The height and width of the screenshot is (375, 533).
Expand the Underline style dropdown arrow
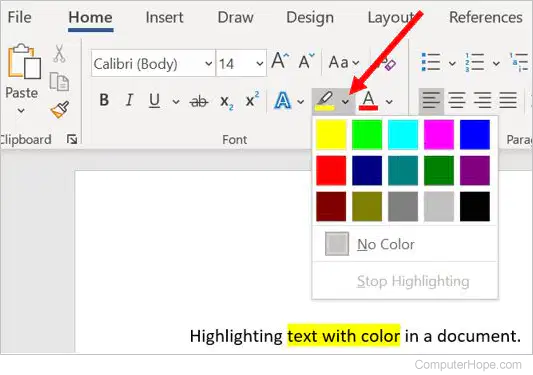click(176, 101)
